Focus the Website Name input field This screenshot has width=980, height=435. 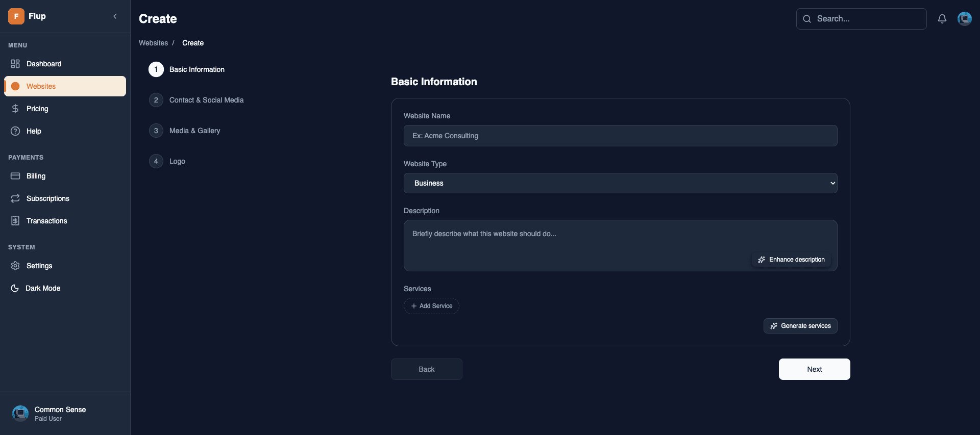620,136
